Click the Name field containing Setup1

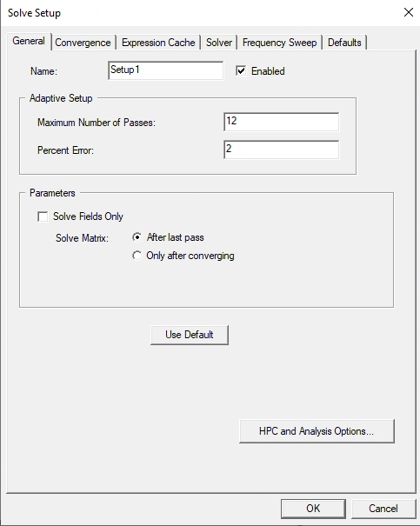[166, 70]
